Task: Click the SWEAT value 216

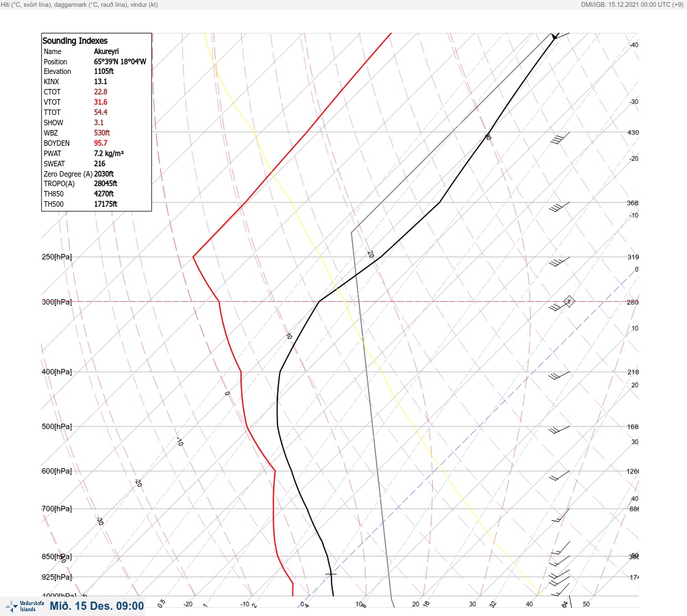Action: click(99, 164)
